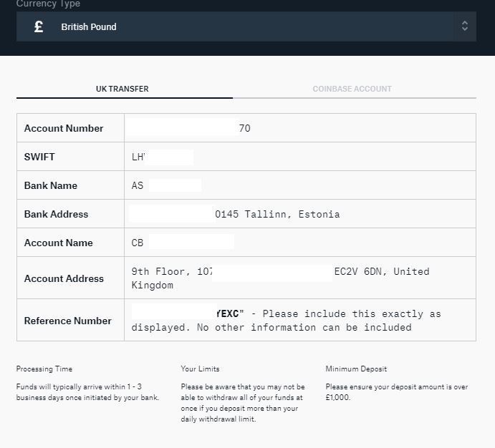Click the Account Number label cell
Screen dimensions: 495x448
[x=64, y=128]
